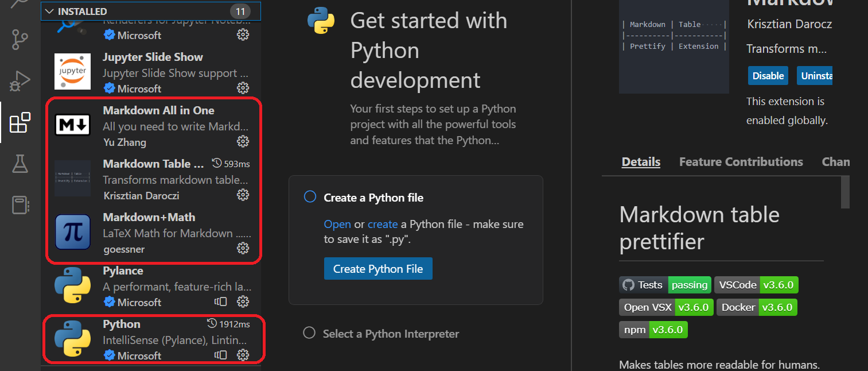Click the Create Python File button
This screenshot has height=371, width=868.
click(378, 269)
